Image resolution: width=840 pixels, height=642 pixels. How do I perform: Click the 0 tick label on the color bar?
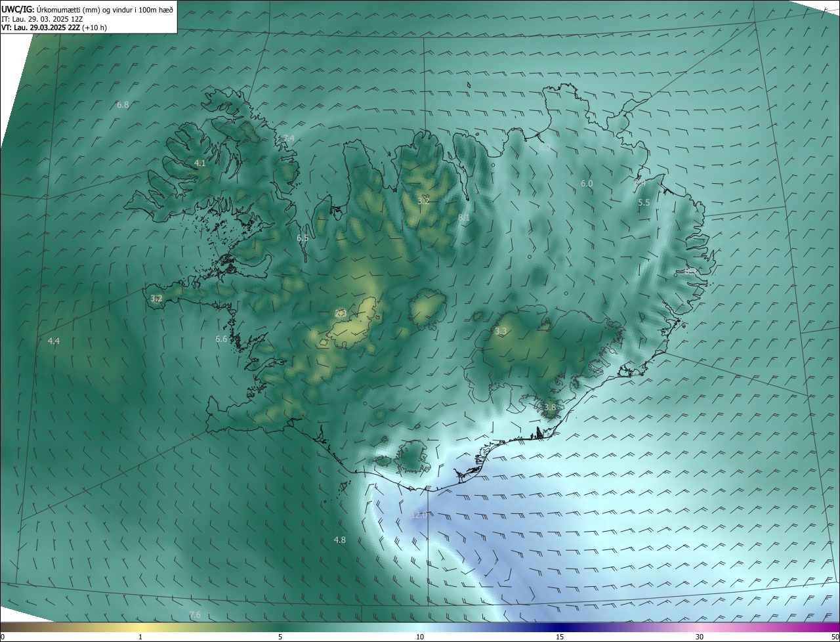3,637
